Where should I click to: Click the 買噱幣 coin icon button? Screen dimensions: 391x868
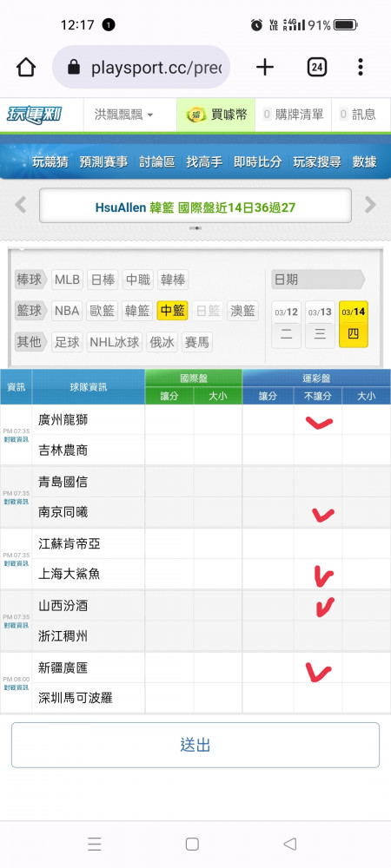[216, 115]
